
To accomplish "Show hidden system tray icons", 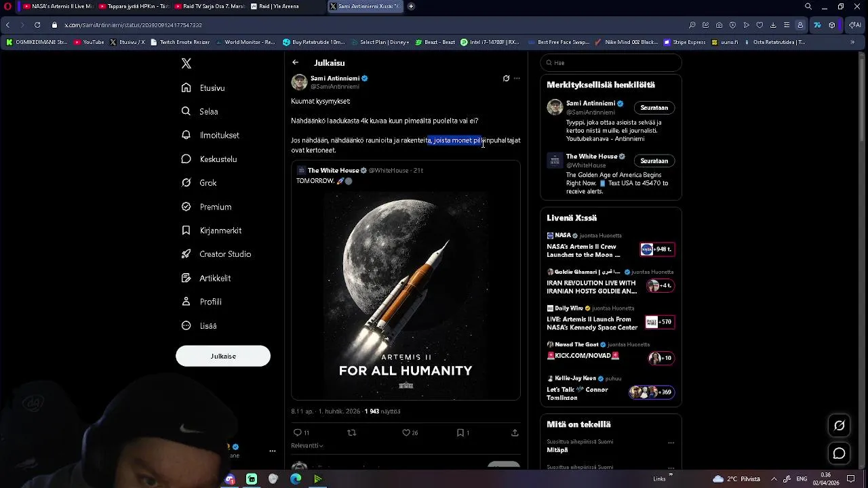I will coord(774,479).
